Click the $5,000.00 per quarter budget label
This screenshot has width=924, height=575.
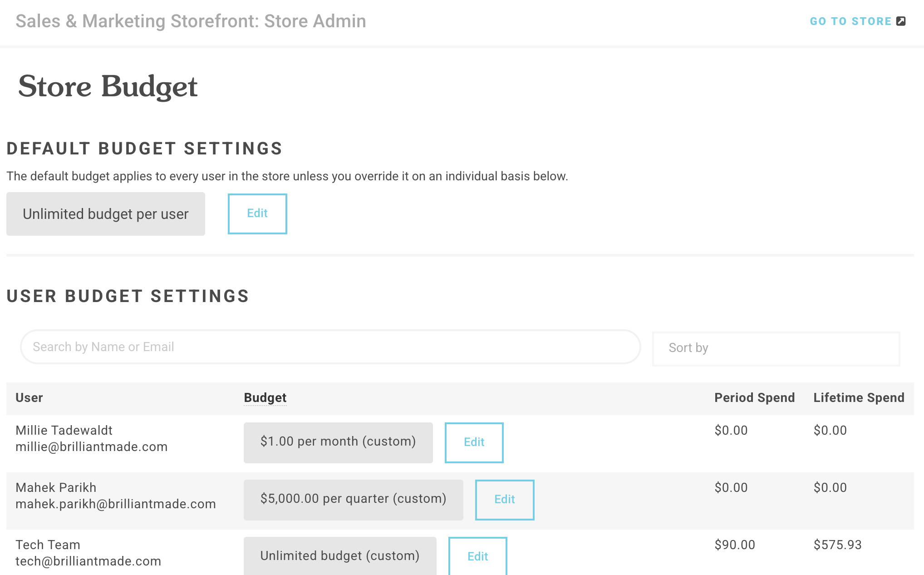tap(353, 500)
